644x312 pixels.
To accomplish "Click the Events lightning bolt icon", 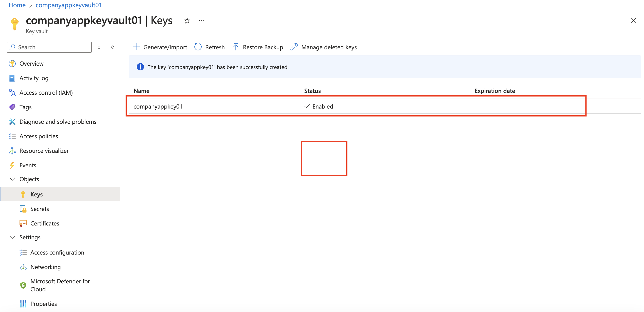I will 12,165.
